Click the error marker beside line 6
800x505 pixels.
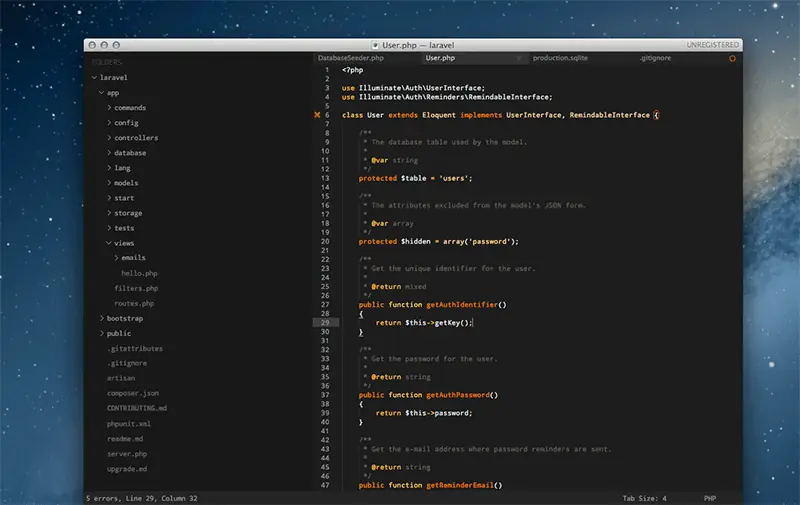(317, 115)
